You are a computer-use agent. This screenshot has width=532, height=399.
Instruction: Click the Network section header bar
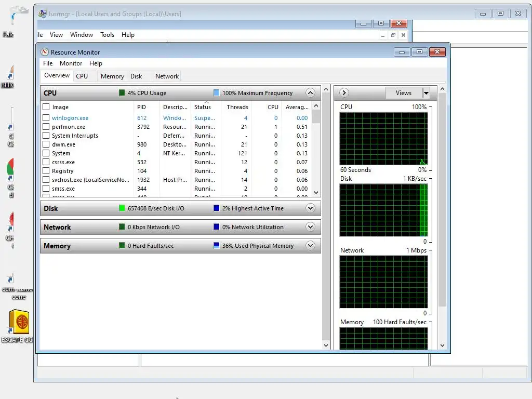pyautogui.click(x=180, y=227)
